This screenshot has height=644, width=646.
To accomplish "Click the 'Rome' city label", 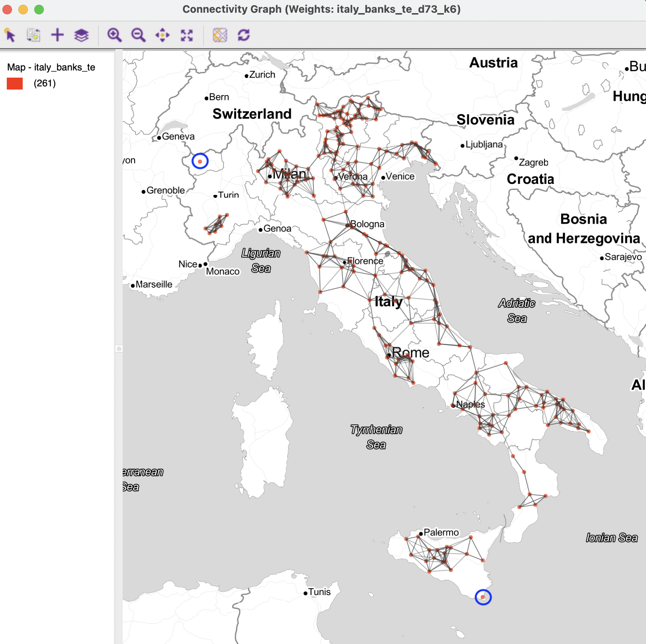I will pos(411,353).
